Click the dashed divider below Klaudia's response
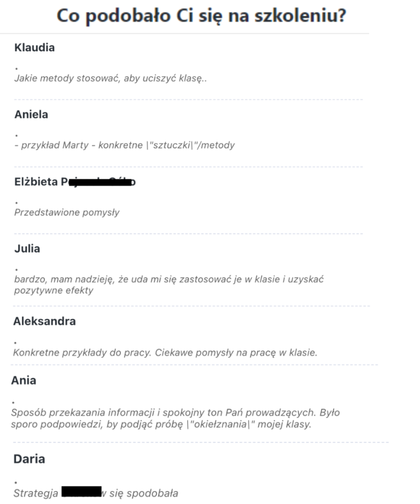The image size is (420, 504). pos(188,99)
